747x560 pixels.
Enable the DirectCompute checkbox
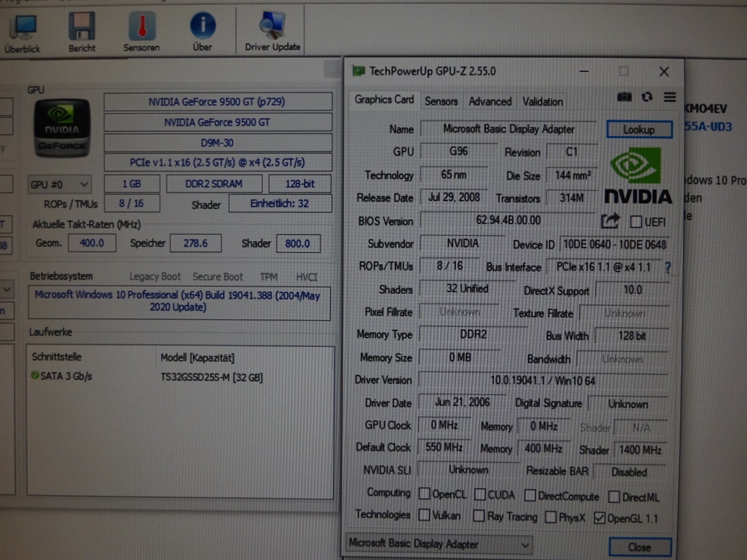click(530, 495)
